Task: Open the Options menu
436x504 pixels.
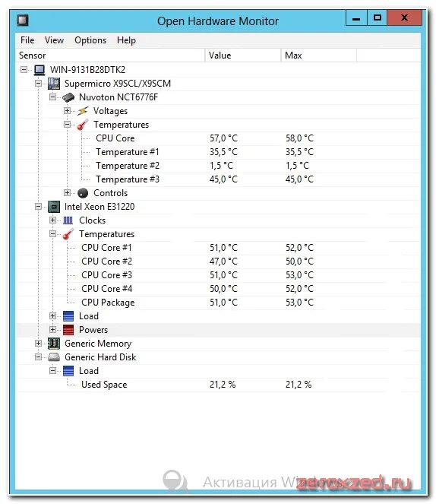Action: [90, 40]
